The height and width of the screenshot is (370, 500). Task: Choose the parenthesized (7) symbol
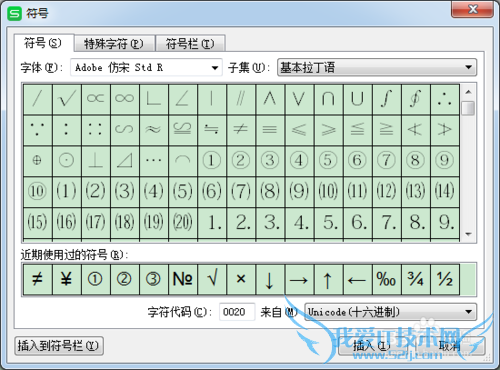[x=241, y=192]
